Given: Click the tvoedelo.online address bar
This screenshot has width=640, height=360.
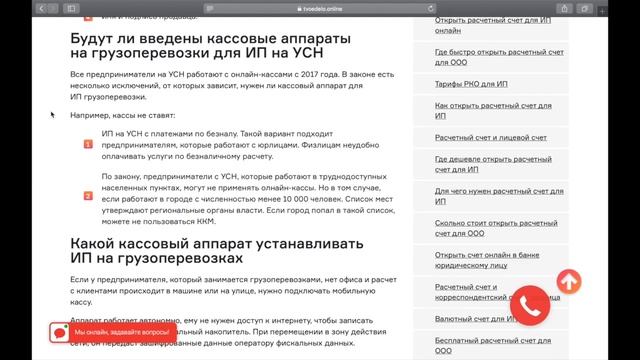Looking at the screenshot, I should tap(320, 9).
